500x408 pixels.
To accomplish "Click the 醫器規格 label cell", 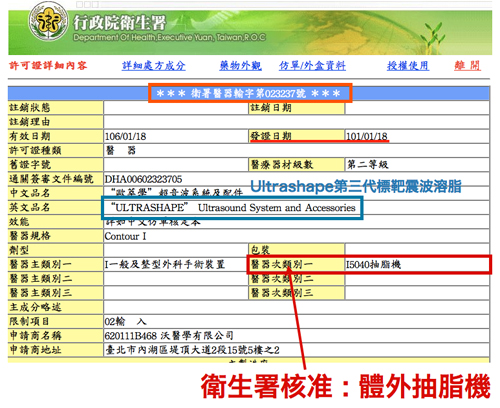I will 56,236.
